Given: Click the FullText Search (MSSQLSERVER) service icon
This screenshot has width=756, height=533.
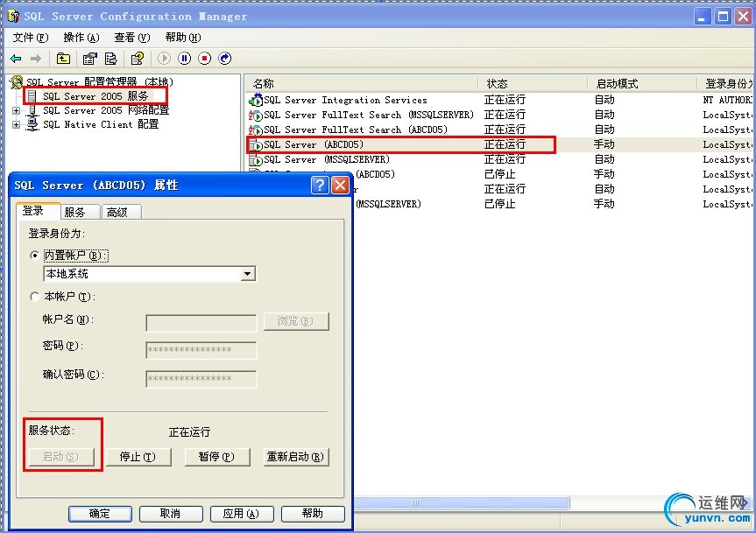Looking at the screenshot, I should point(256,115).
